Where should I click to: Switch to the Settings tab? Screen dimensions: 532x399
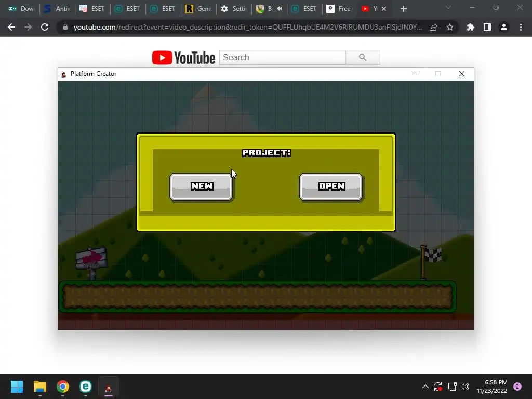click(233, 9)
